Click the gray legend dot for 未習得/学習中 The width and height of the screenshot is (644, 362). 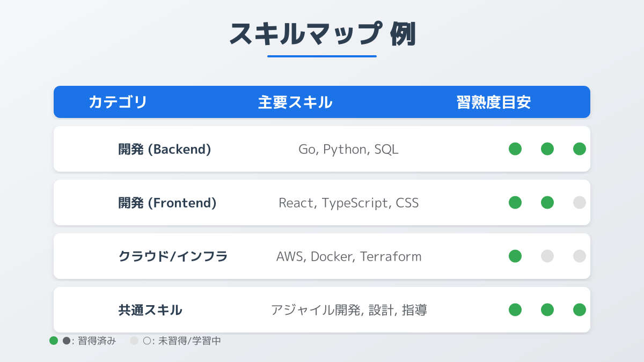134,341
